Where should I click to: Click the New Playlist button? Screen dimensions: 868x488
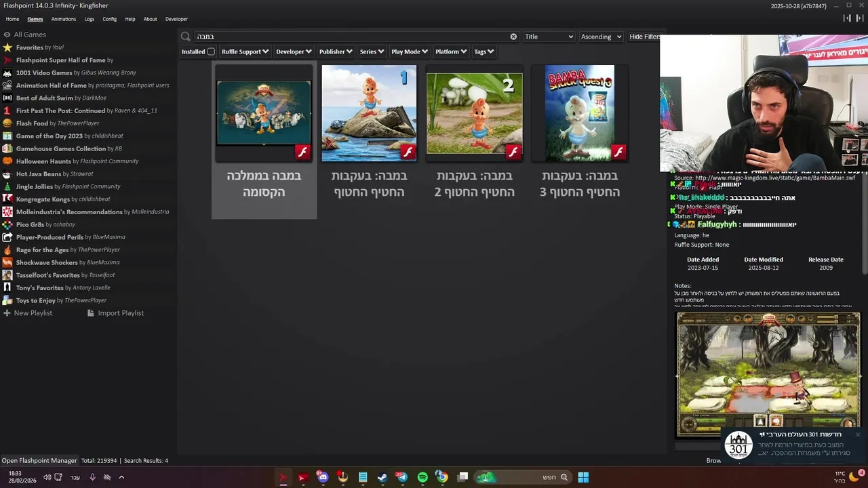click(x=27, y=313)
